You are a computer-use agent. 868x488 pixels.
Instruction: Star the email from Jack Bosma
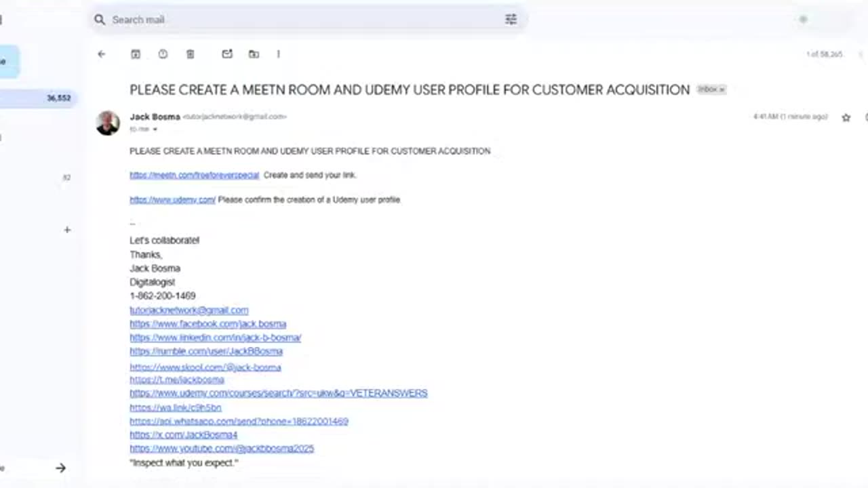[846, 117]
